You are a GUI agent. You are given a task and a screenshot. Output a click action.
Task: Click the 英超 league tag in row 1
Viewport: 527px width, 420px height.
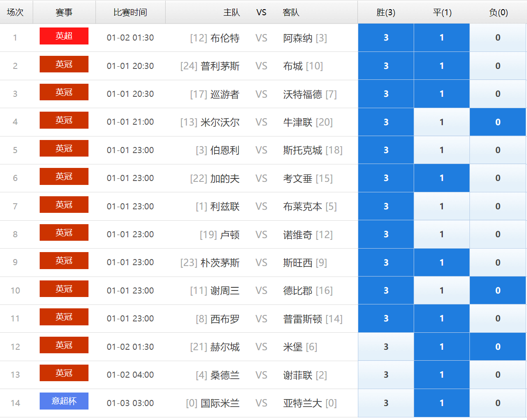pos(64,36)
